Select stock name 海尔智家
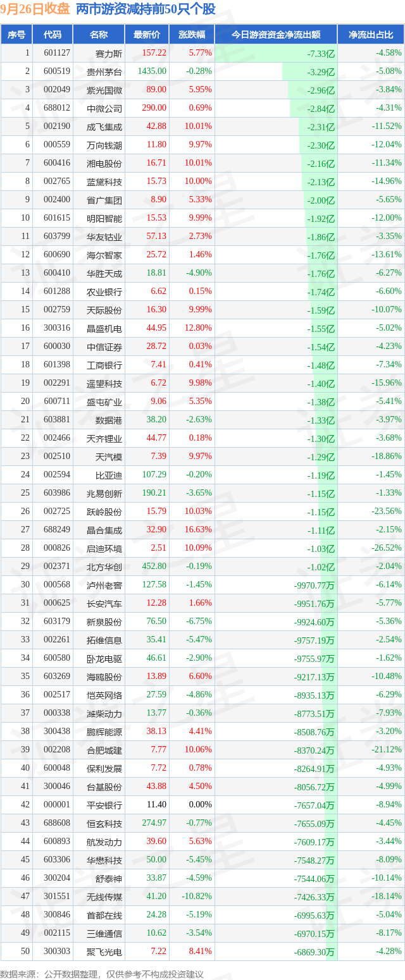 click(x=105, y=255)
